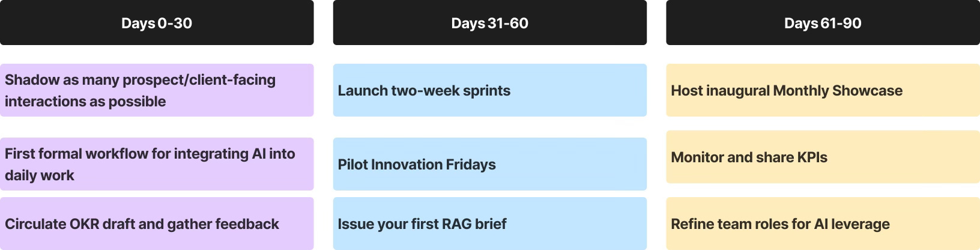980x250 pixels.
Task: Click the Days 61-90 column header
Action: pyautogui.click(x=823, y=23)
